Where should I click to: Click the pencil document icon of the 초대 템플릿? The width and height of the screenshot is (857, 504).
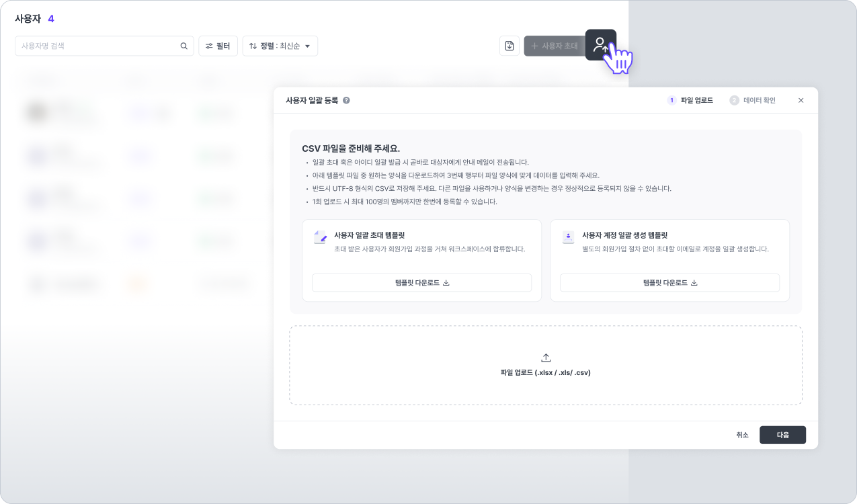click(x=320, y=237)
